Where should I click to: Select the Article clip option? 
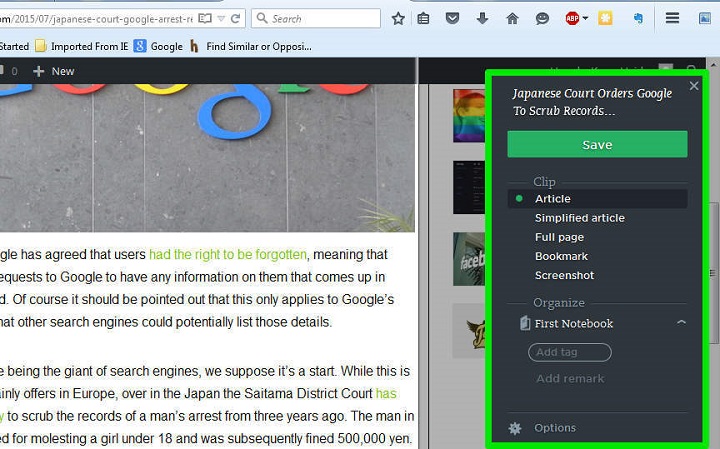tap(597, 199)
